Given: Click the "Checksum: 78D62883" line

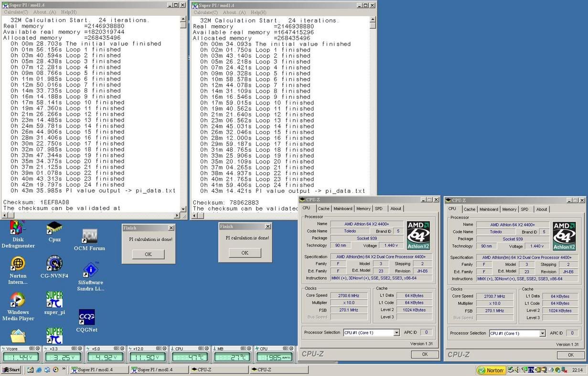Looking at the screenshot, I should [x=226, y=202].
